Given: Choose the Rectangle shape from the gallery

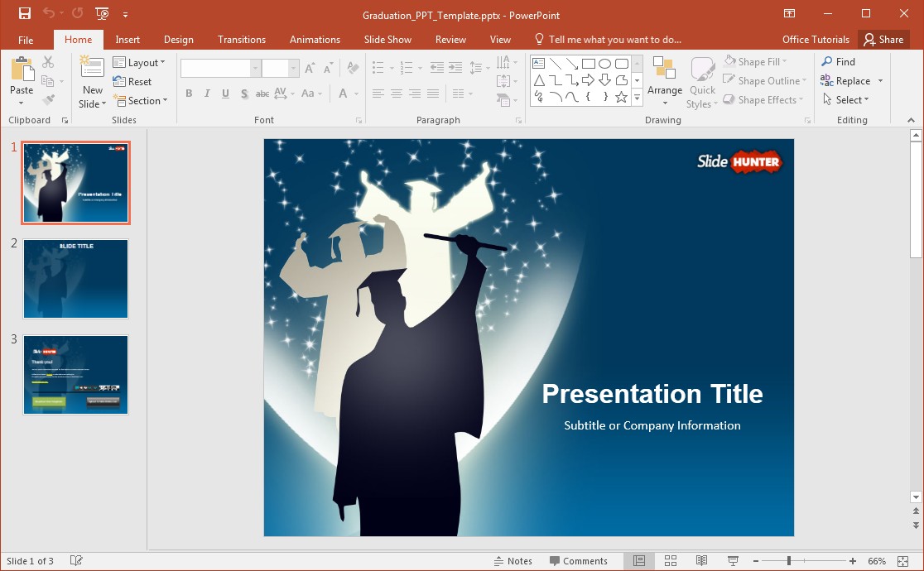Looking at the screenshot, I should click(x=588, y=64).
